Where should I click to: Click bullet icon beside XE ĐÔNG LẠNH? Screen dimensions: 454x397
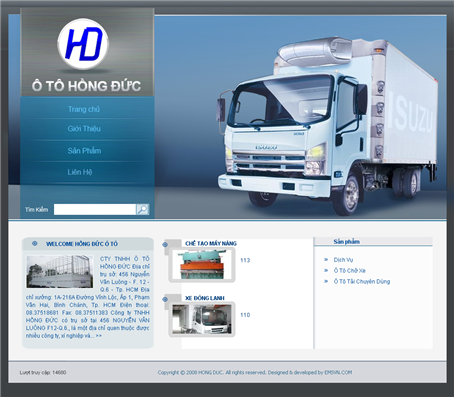pos(165,299)
